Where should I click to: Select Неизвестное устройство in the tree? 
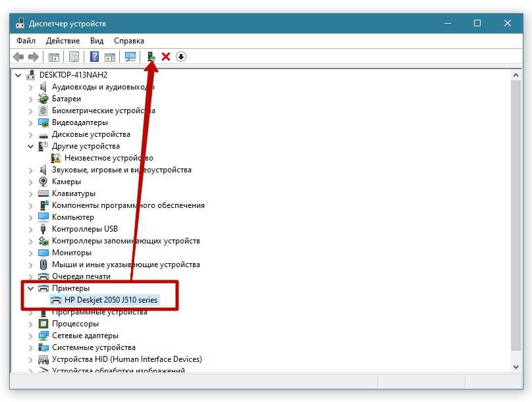pos(109,158)
